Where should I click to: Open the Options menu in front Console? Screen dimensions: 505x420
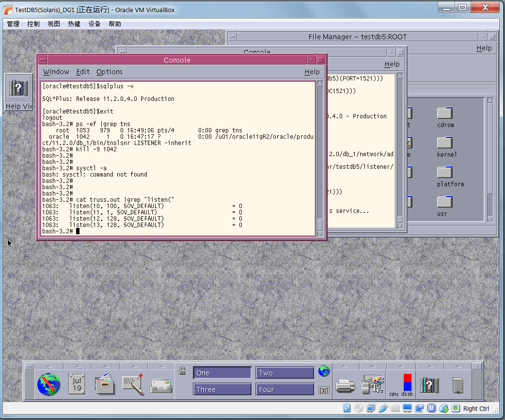click(110, 72)
